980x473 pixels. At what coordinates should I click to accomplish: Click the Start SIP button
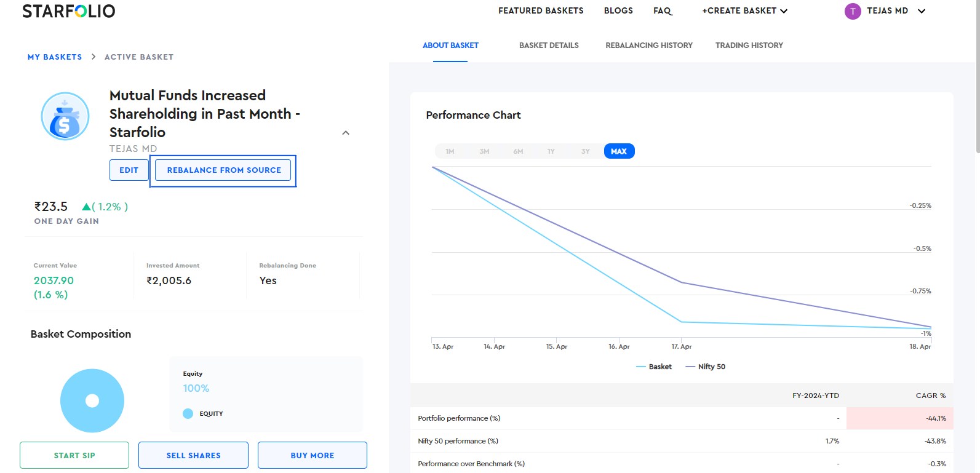[x=74, y=455]
